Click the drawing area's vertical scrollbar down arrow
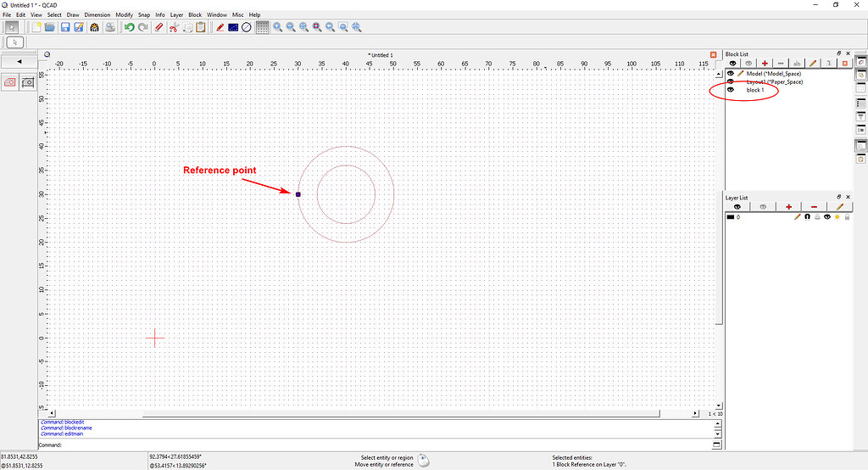This screenshot has width=868, height=470. pyautogui.click(x=719, y=406)
